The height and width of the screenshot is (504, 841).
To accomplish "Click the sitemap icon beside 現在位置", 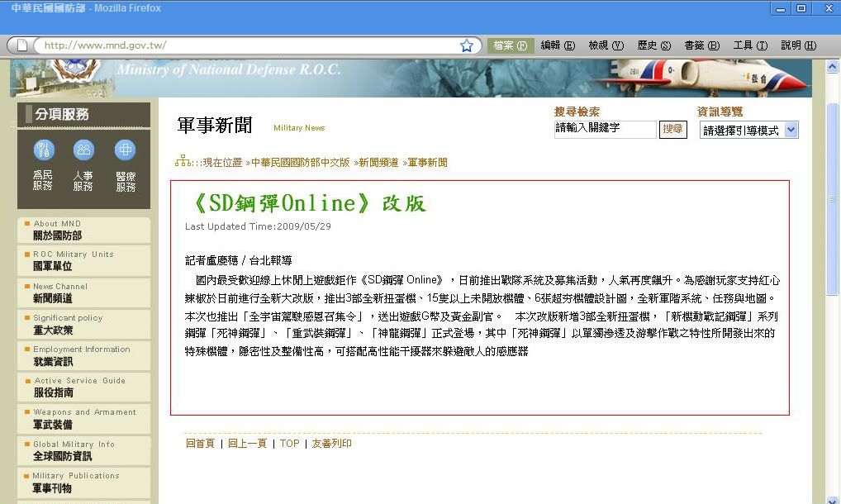I will (x=183, y=161).
